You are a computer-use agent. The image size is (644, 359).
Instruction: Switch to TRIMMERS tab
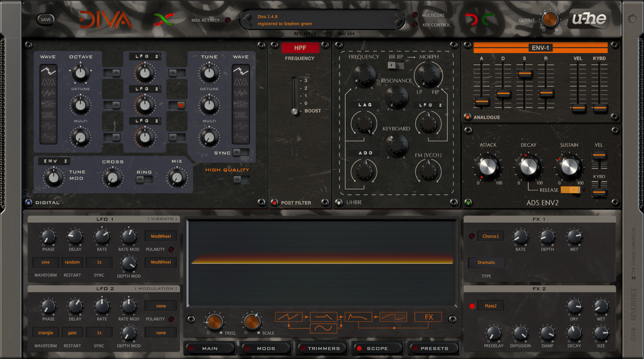[322, 348]
